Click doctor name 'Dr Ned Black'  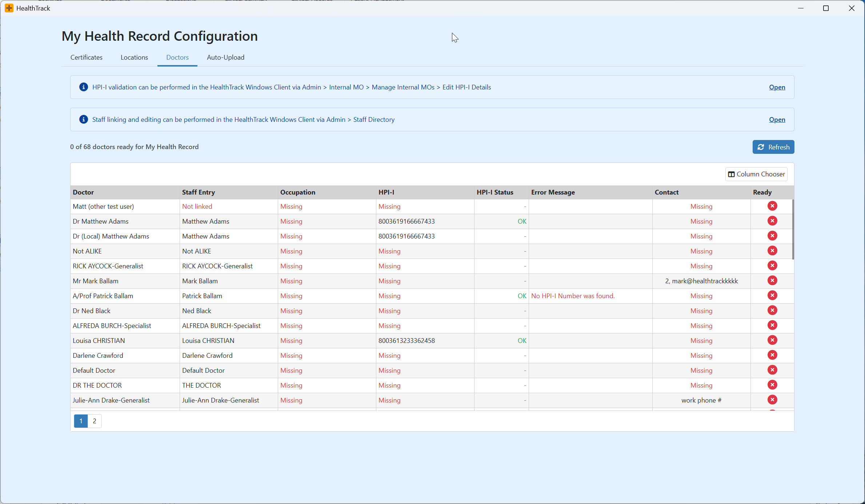pyautogui.click(x=92, y=311)
